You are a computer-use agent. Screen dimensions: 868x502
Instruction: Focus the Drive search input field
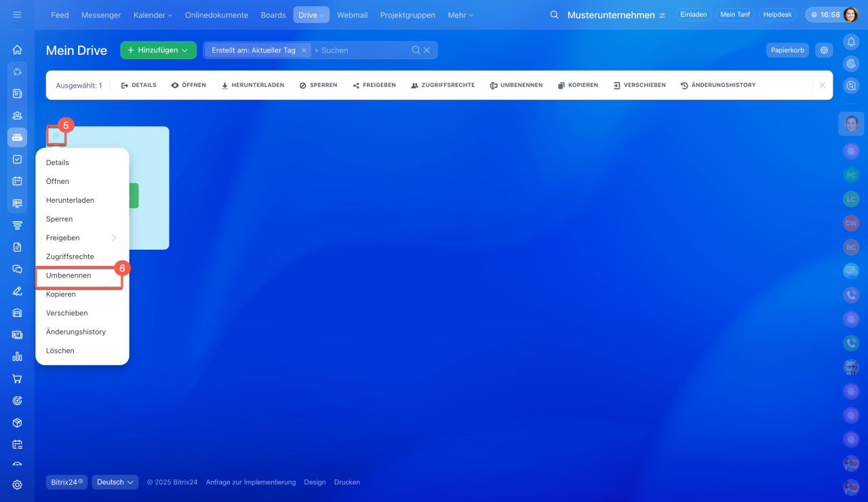click(x=361, y=50)
